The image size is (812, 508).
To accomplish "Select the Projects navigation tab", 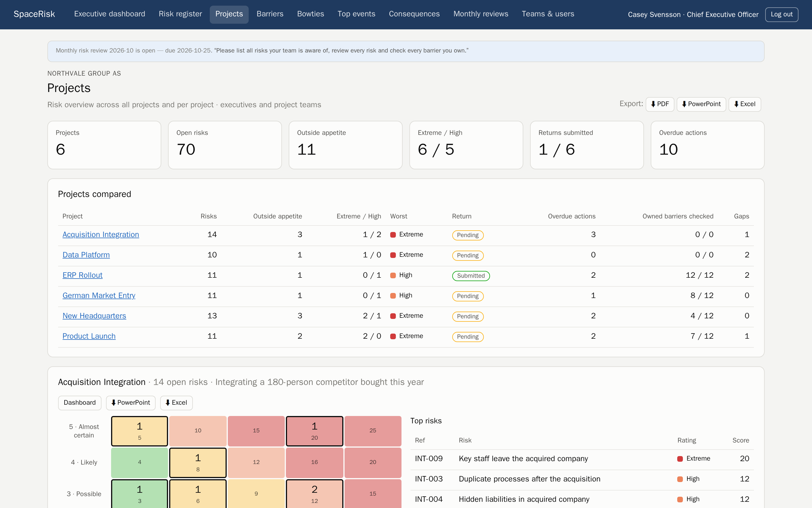I will click(229, 14).
